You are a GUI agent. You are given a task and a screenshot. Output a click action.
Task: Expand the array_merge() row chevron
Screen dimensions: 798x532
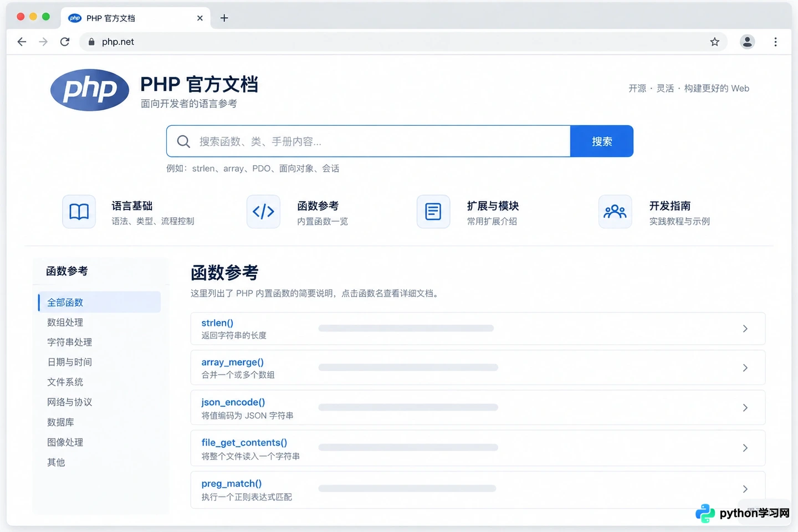tap(745, 368)
